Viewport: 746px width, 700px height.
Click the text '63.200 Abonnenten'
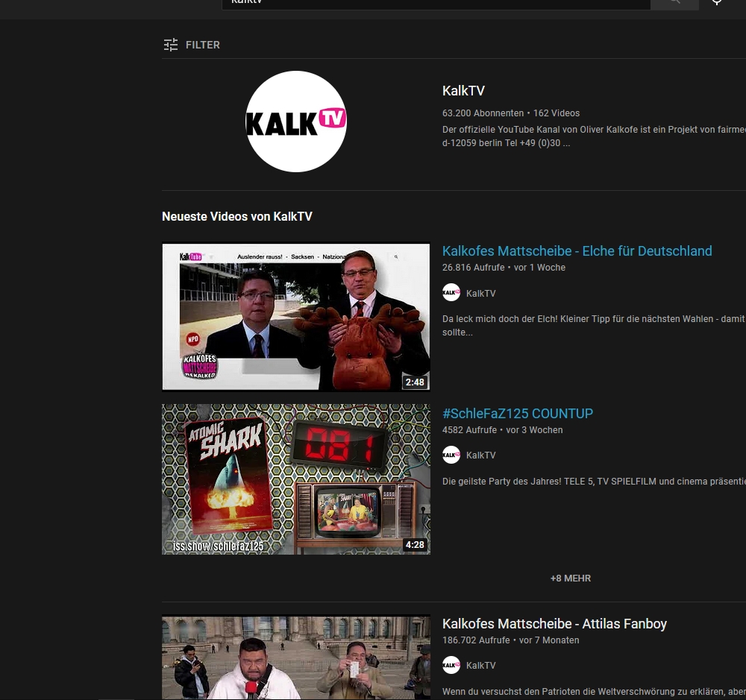pos(483,113)
